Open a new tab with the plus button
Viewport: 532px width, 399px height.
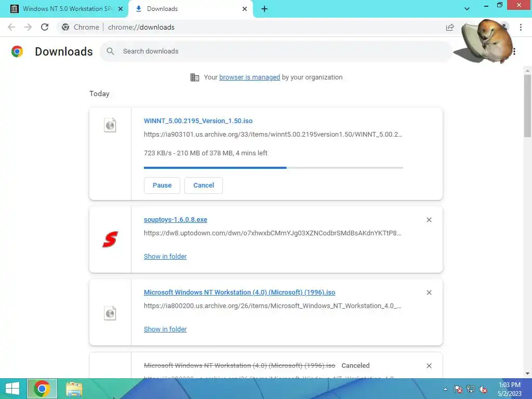(x=264, y=9)
